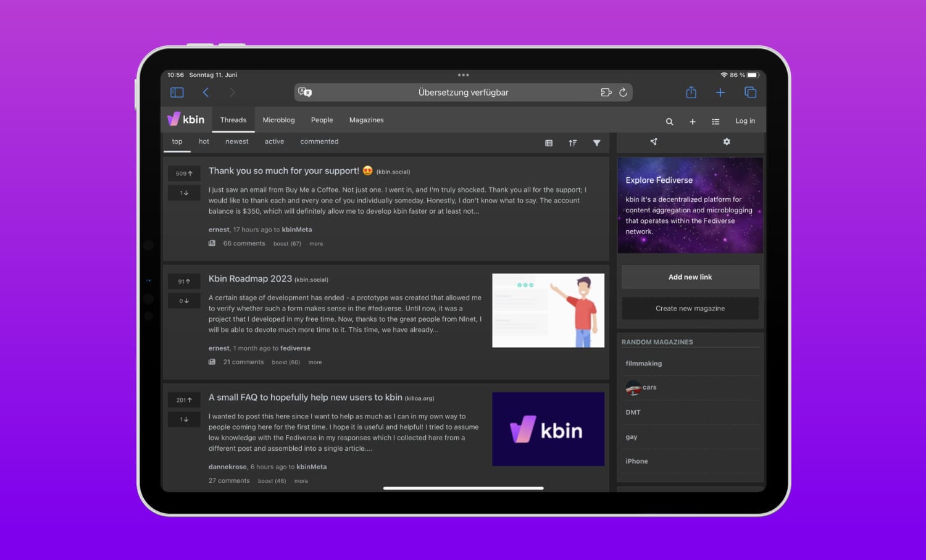This screenshot has width=926, height=560.
Task: Open the 21 comments link
Action: click(243, 362)
